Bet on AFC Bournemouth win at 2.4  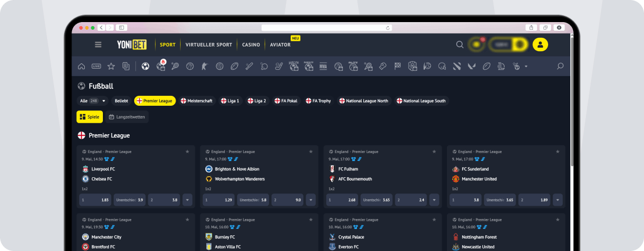(411, 200)
